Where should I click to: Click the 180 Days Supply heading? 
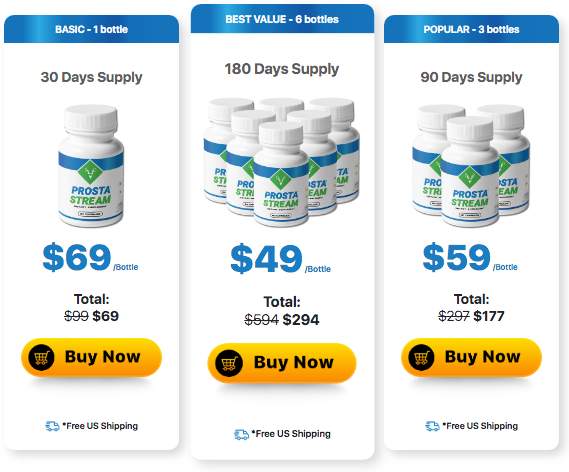click(x=282, y=69)
